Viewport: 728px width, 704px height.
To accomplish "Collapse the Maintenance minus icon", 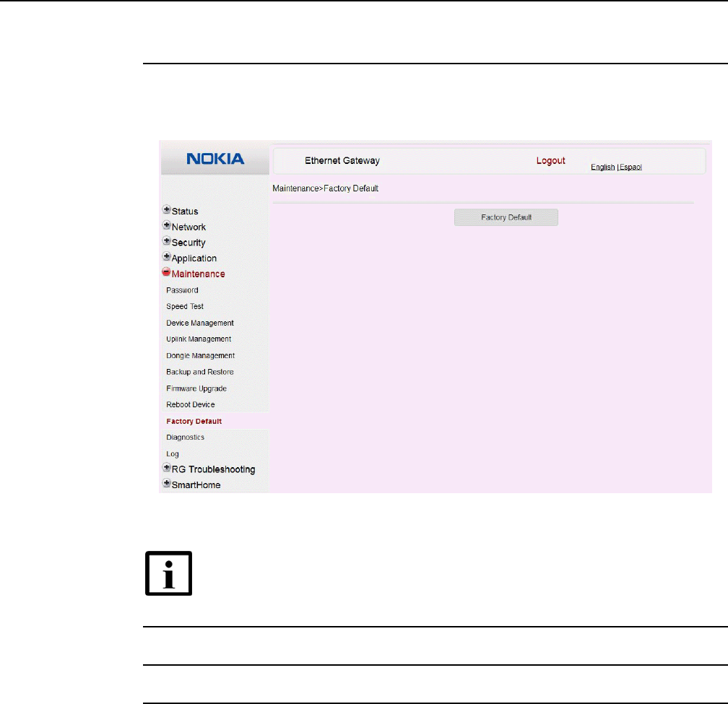I will 166,272.
